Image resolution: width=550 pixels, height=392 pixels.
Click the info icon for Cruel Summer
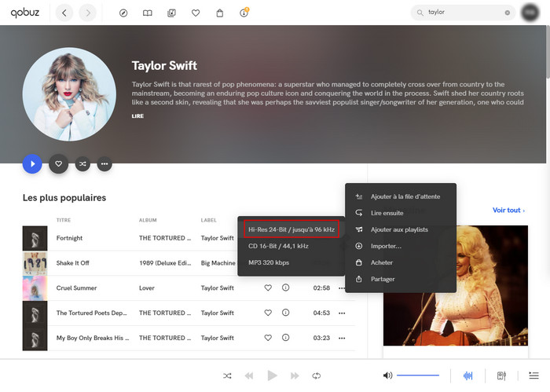pos(285,288)
